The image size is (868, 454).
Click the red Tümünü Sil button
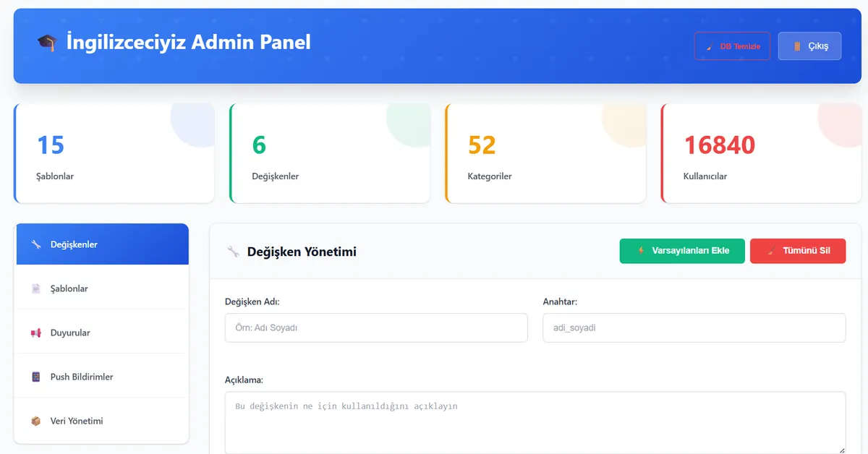797,251
